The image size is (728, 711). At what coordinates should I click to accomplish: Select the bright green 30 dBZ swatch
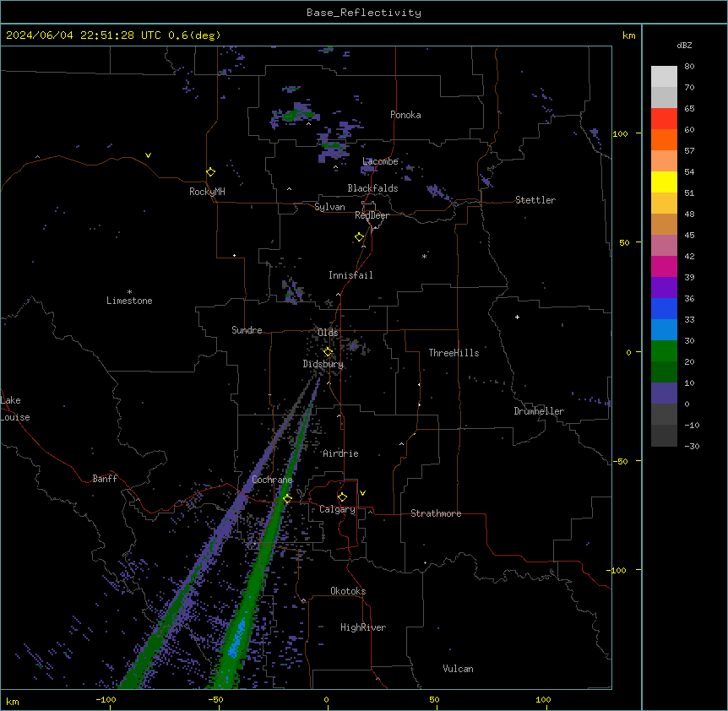tap(664, 351)
